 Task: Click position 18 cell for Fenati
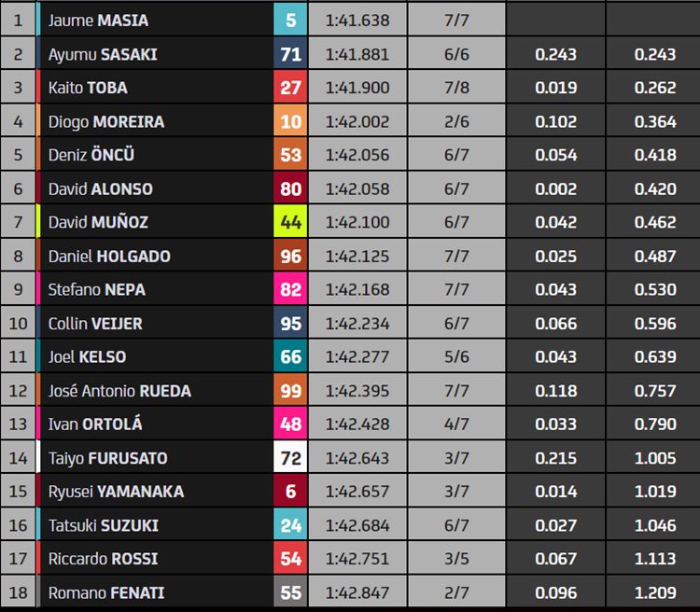(18, 592)
